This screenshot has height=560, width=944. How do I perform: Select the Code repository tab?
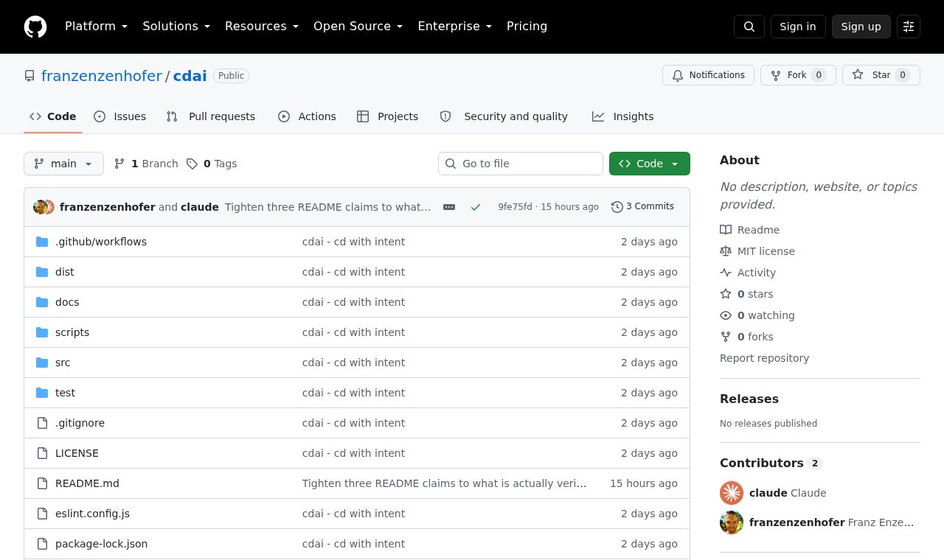point(53,116)
